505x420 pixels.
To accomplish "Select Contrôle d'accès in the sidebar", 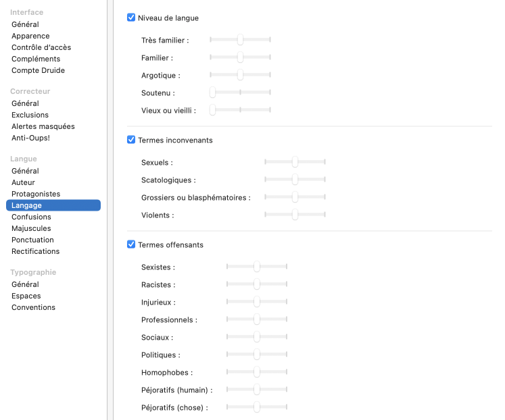I will coord(41,47).
